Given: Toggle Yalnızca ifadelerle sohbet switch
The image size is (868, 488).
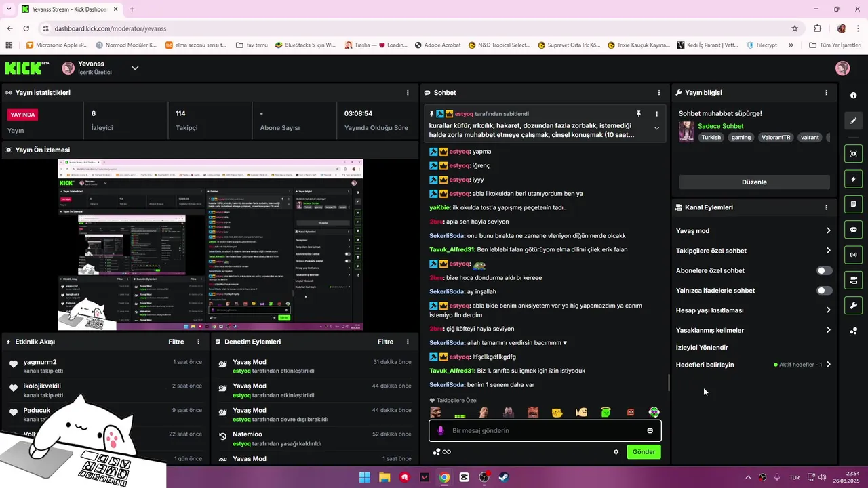Looking at the screenshot, I should [824, 291].
